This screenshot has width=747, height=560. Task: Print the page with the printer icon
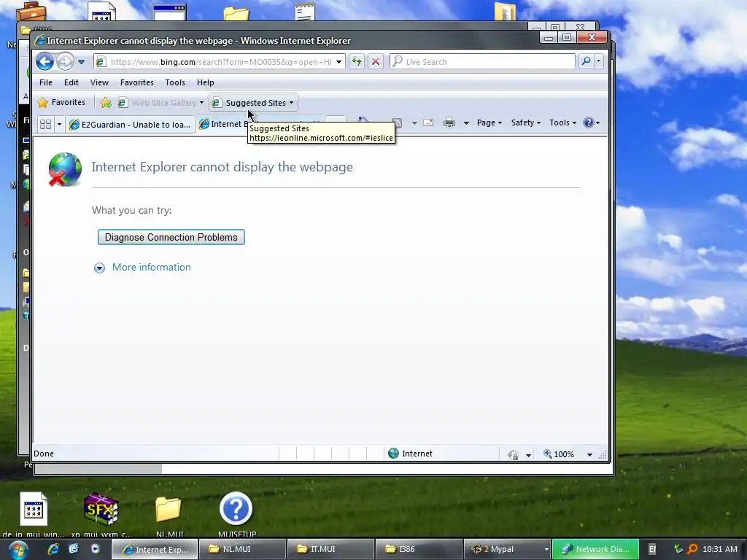449,122
